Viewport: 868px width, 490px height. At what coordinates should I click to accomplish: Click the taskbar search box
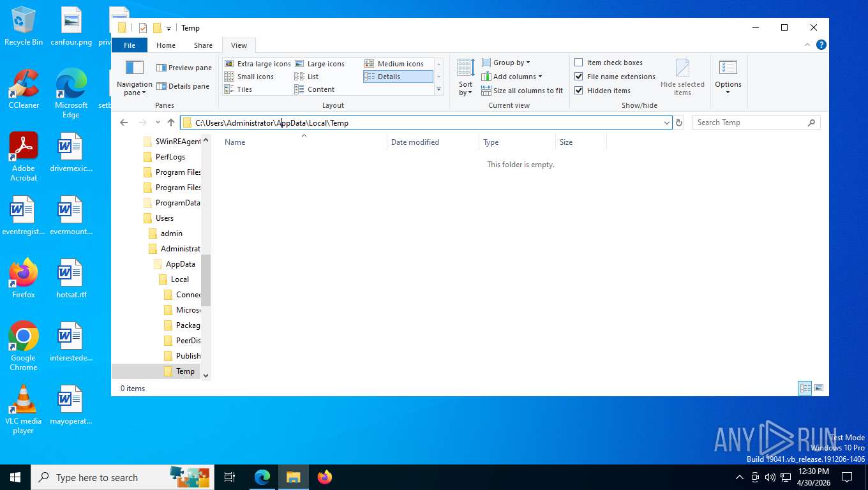point(121,477)
